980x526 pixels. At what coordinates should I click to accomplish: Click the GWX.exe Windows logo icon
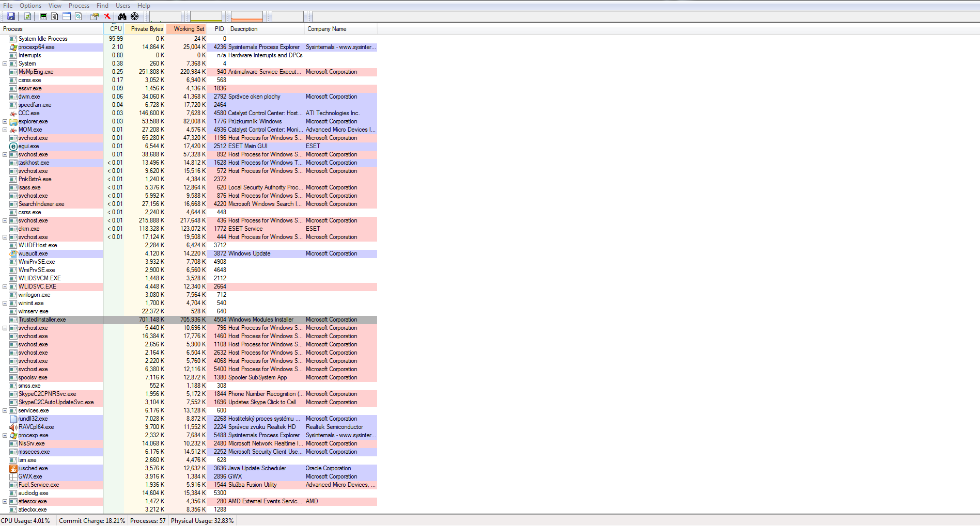coord(13,476)
